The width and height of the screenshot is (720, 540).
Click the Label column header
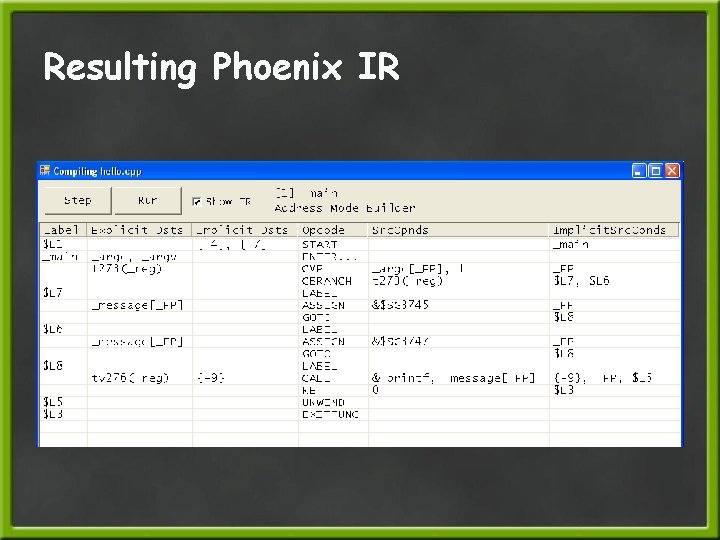coord(63,230)
